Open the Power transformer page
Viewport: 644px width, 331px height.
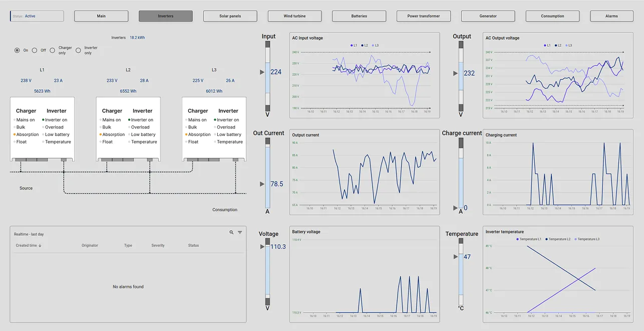[424, 16]
